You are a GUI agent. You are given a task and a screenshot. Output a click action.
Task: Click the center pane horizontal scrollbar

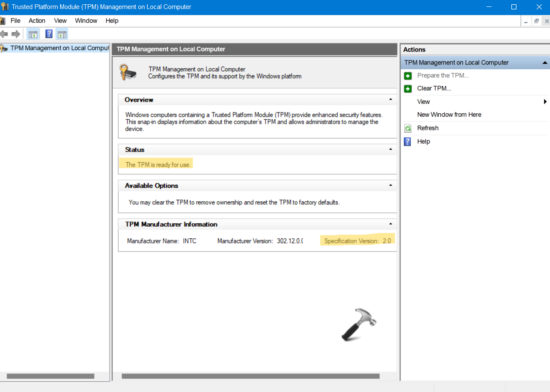pyautogui.click(x=250, y=376)
